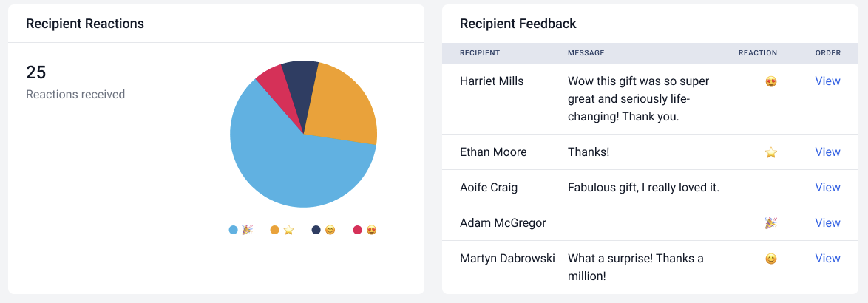Viewport: 868px width, 303px height.
Task: Click the party popper legend emoji
Action: pos(247,230)
